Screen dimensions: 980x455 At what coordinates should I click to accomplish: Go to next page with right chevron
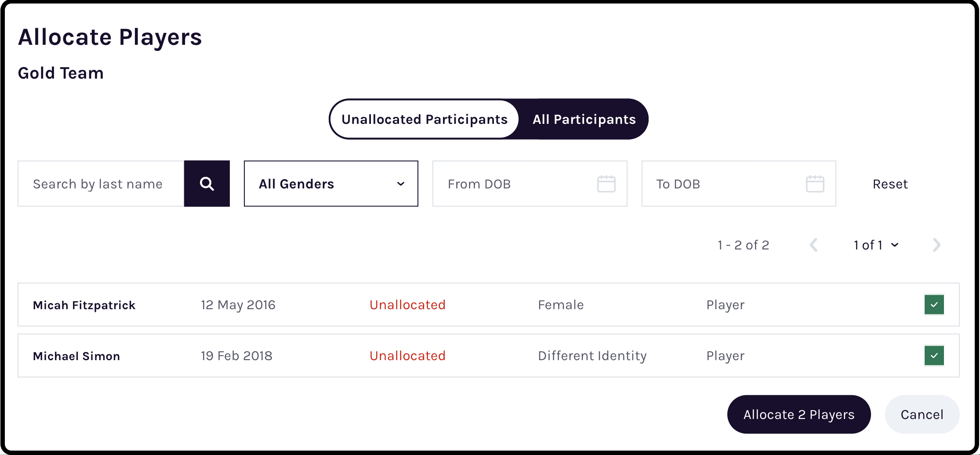coord(936,245)
